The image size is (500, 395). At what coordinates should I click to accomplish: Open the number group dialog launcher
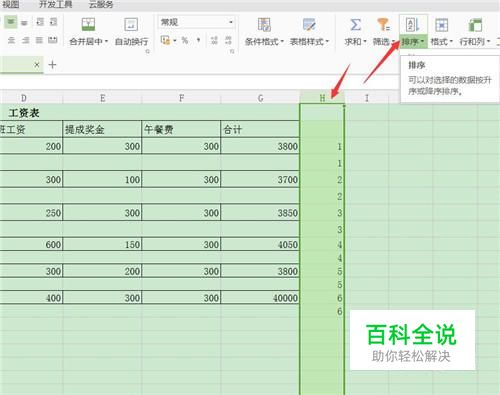232,51
